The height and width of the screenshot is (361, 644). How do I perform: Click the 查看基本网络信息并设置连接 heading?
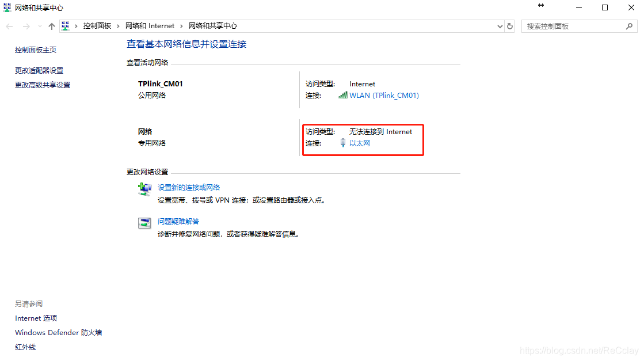click(x=186, y=44)
